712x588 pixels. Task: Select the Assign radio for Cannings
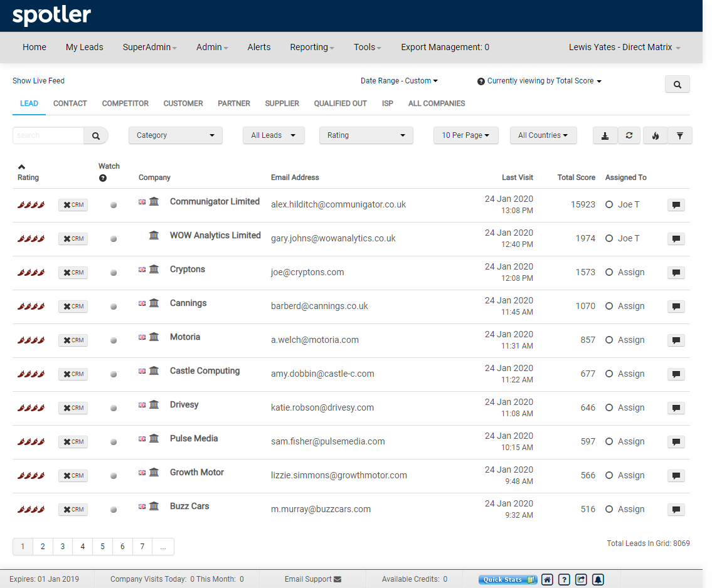tap(609, 307)
